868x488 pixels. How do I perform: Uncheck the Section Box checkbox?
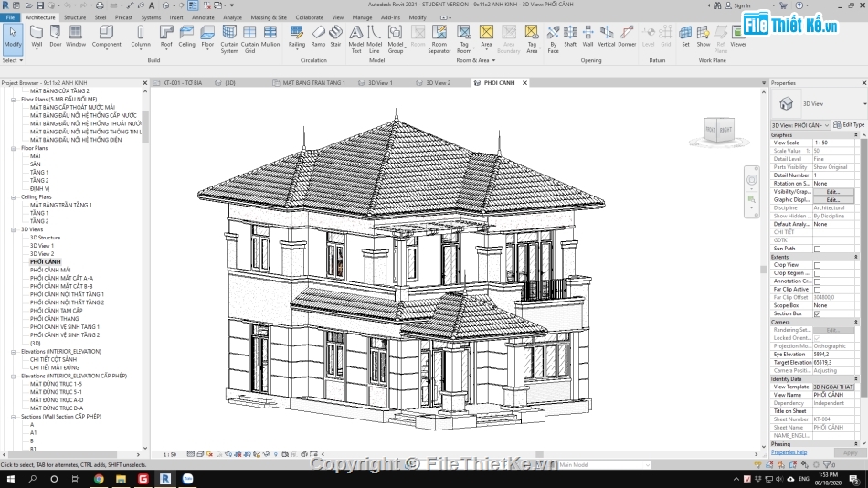click(817, 314)
